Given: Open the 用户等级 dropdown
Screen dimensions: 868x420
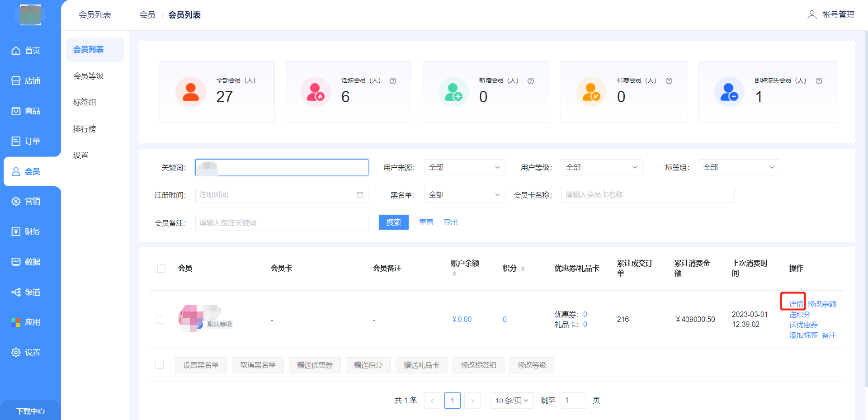Looking at the screenshot, I should point(602,167).
